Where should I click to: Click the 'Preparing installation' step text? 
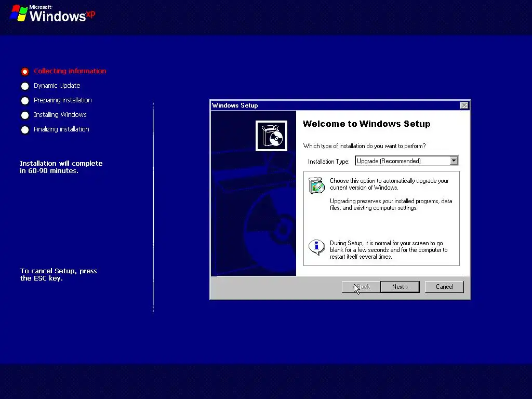(x=63, y=100)
